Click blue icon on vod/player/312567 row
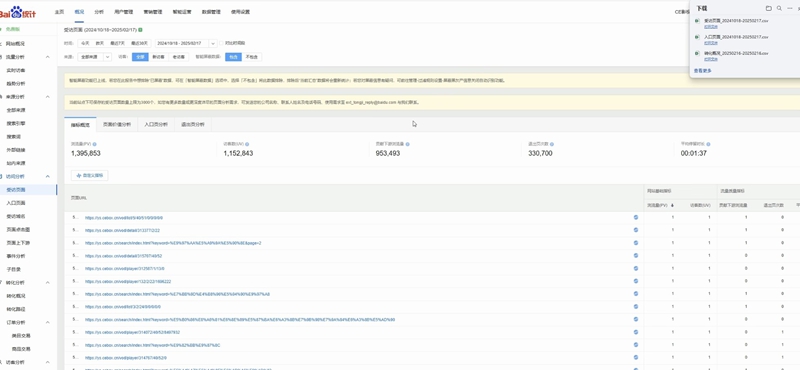Image resolution: width=800 pixels, height=370 pixels. point(636,268)
